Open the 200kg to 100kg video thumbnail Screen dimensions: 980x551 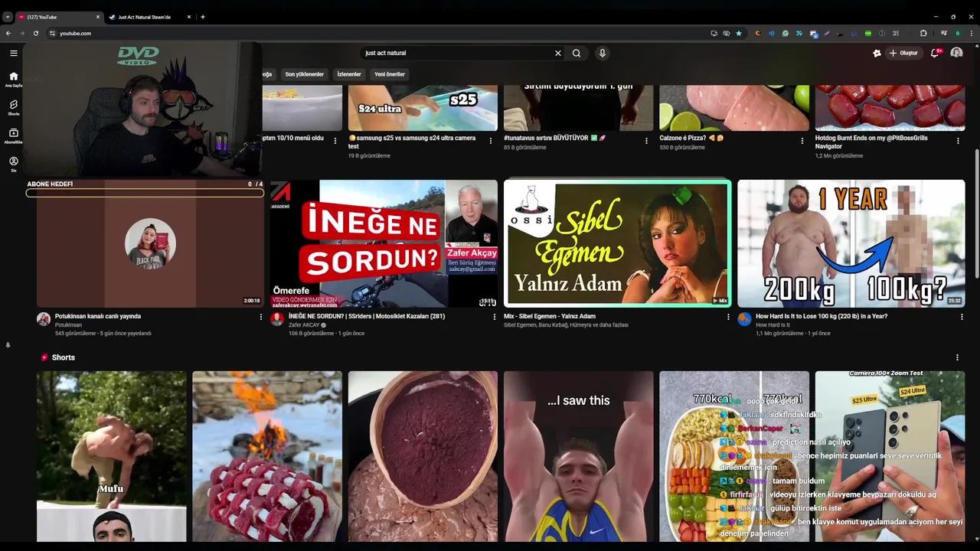pos(851,243)
